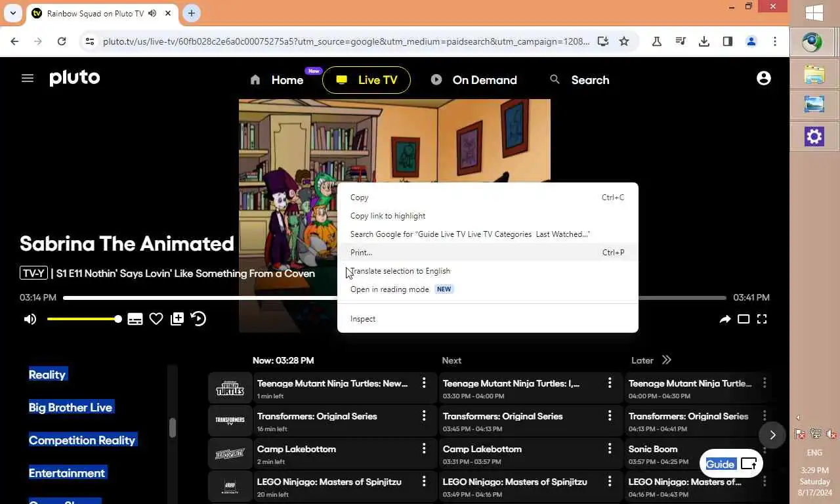Image resolution: width=840 pixels, height=504 pixels.
Task: Go back in browser history
Action: pos(14,41)
